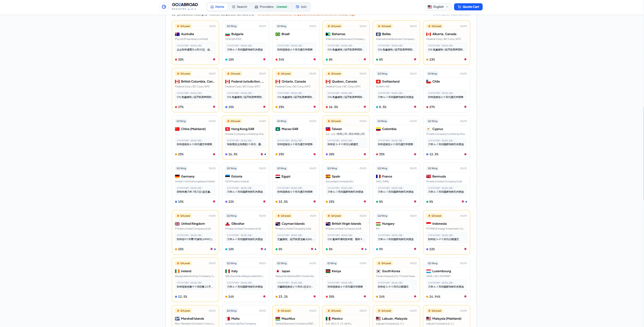Click the Japan flag icon
This screenshot has height=327, width=644.
(x=278, y=271)
